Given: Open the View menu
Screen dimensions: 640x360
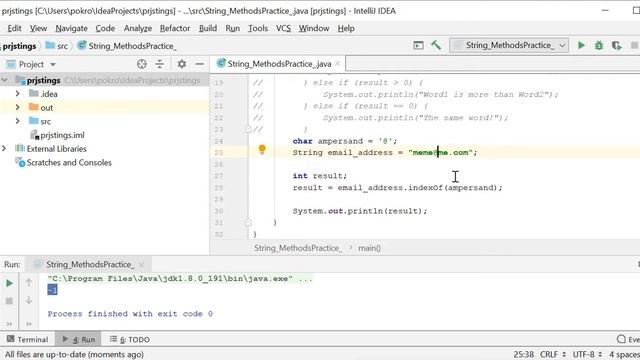Looking at the screenshot, I should [x=38, y=28].
